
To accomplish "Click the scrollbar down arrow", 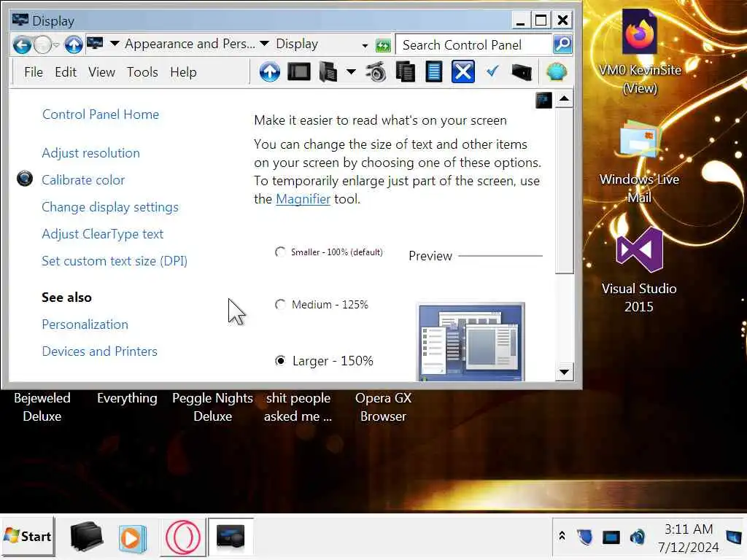I will point(564,372).
